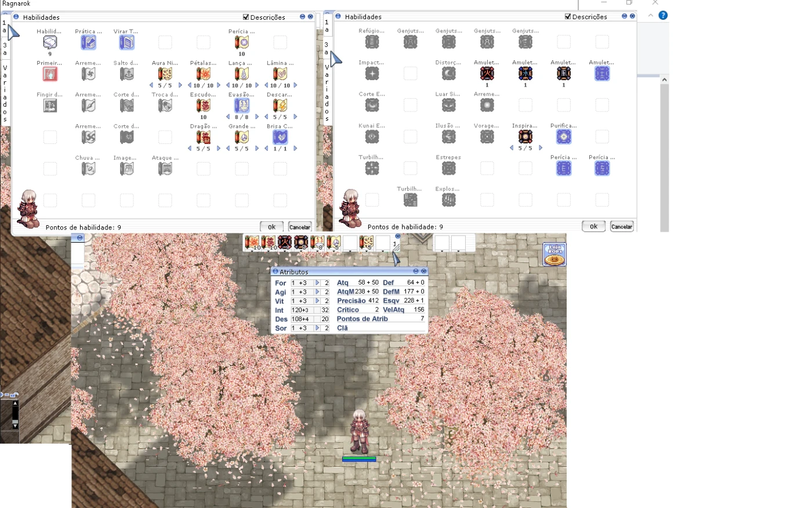The height and width of the screenshot is (508, 812).
Task: Decrease Evasão... skill level
Action: coord(228,117)
